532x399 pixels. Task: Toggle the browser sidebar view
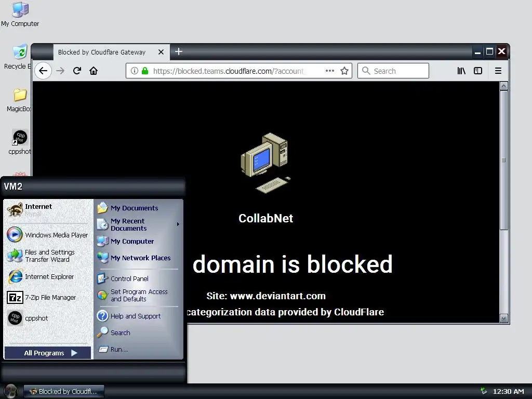478,71
